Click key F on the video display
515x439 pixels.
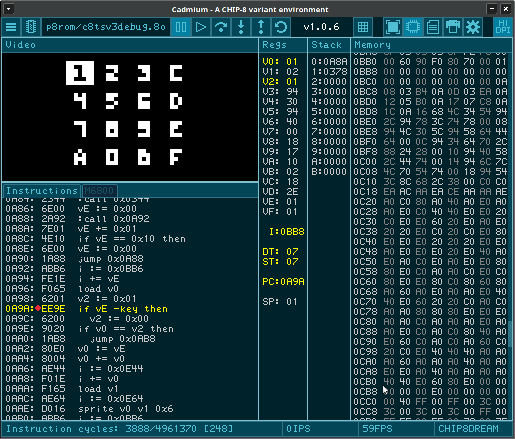tap(176, 157)
